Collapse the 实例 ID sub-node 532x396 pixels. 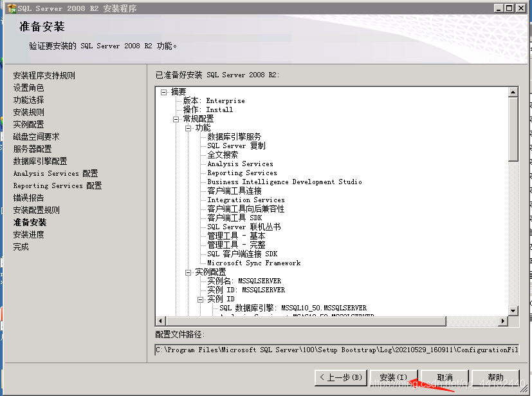click(200, 299)
